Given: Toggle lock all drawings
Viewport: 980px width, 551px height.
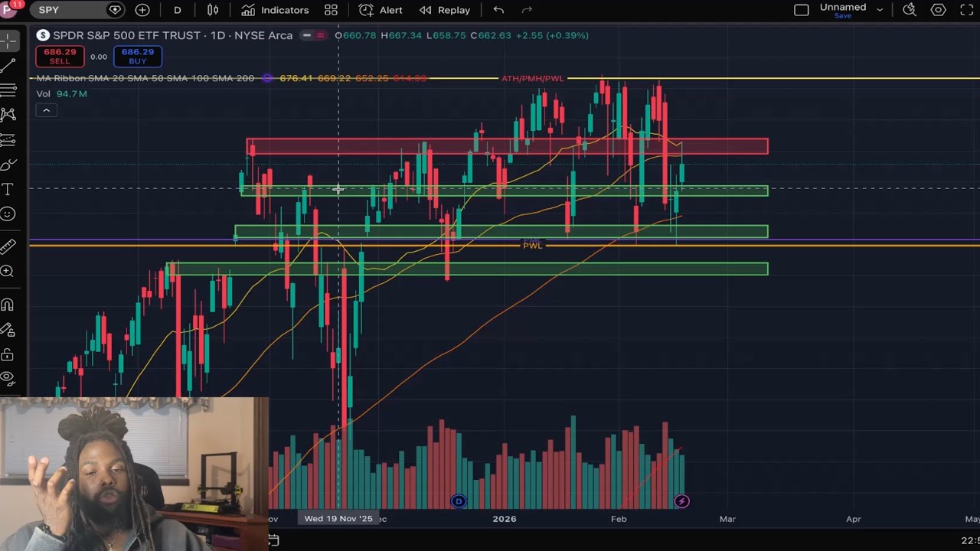Looking at the screenshot, I should click(x=8, y=354).
